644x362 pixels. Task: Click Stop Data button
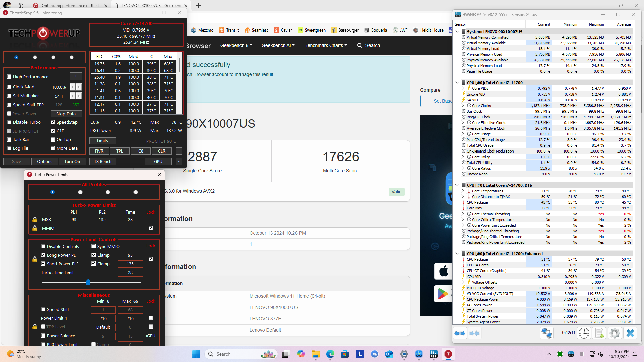(66, 114)
